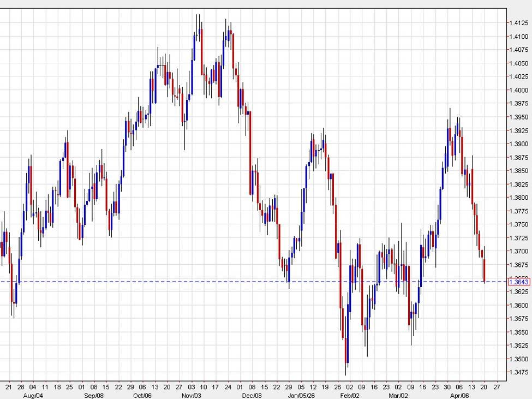
Task: Select the Mar/02 date label
Action: tap(398, 395)
